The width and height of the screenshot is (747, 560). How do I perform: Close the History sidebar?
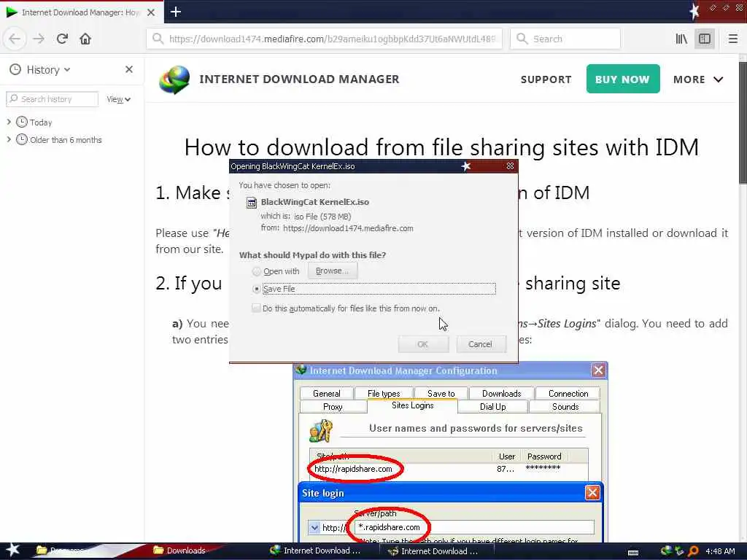[128, 69]
